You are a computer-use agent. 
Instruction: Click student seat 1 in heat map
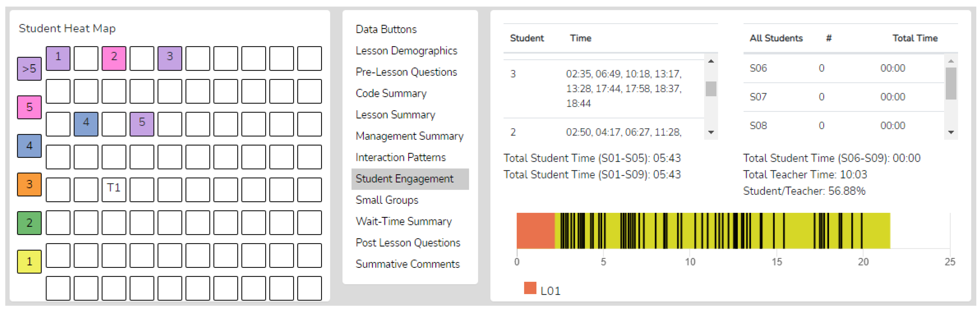pos(58,58)
